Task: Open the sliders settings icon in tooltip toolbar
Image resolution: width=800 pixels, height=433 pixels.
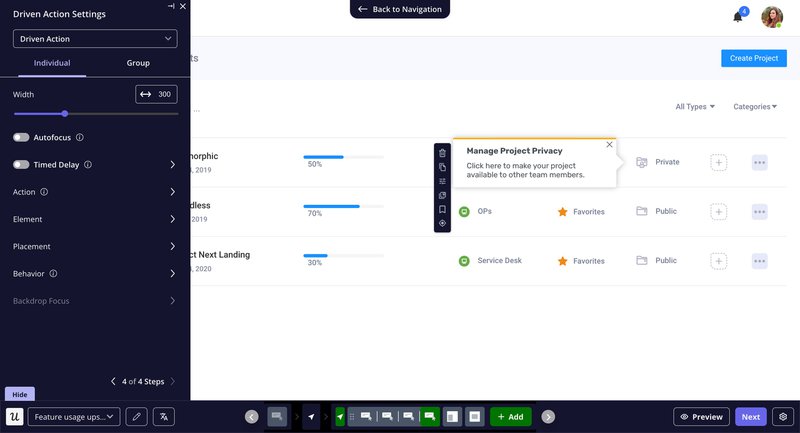Action: (x=442, y=181)
